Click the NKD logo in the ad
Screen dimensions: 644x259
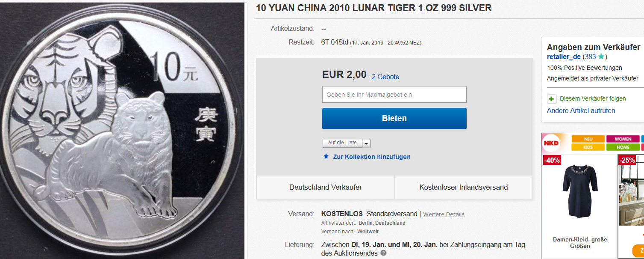tap(551, 143)
